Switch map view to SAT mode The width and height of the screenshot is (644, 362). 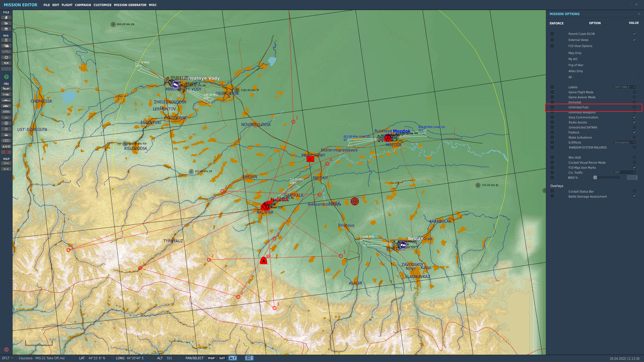pyautogui.click(x=222, y=358)
